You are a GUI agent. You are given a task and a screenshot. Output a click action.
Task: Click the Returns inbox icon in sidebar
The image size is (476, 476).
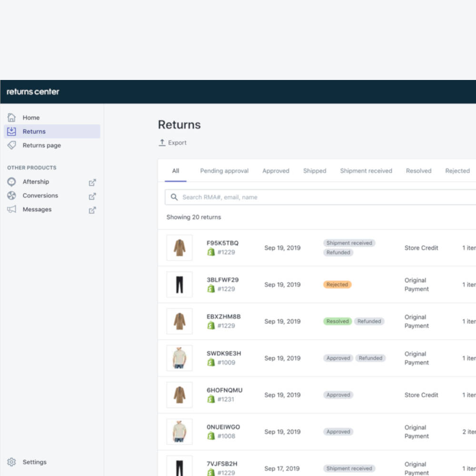click(x=12, y=131)
